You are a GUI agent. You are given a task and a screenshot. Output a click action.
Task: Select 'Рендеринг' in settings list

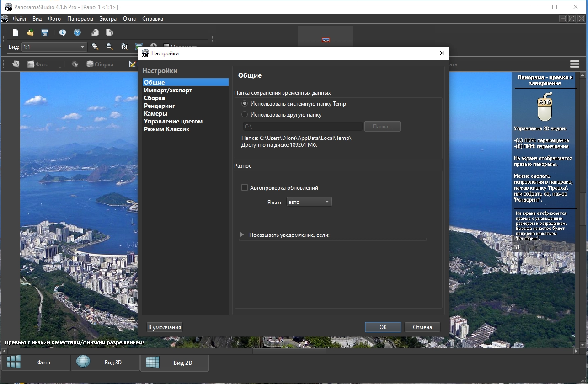point(160,106)
